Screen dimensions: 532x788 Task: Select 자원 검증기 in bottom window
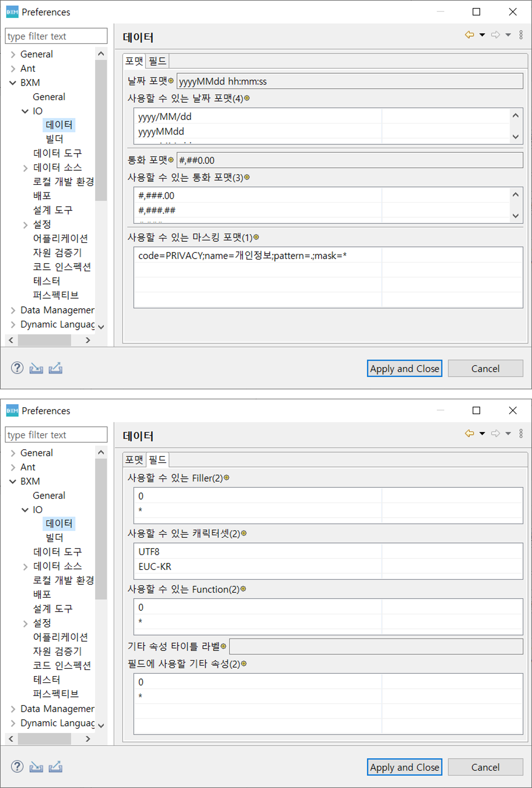[x=58, y=651]
